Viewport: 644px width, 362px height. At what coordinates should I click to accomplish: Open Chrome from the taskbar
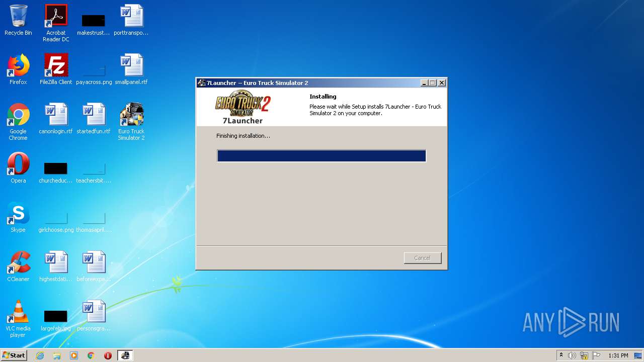[x=91, y=355]
